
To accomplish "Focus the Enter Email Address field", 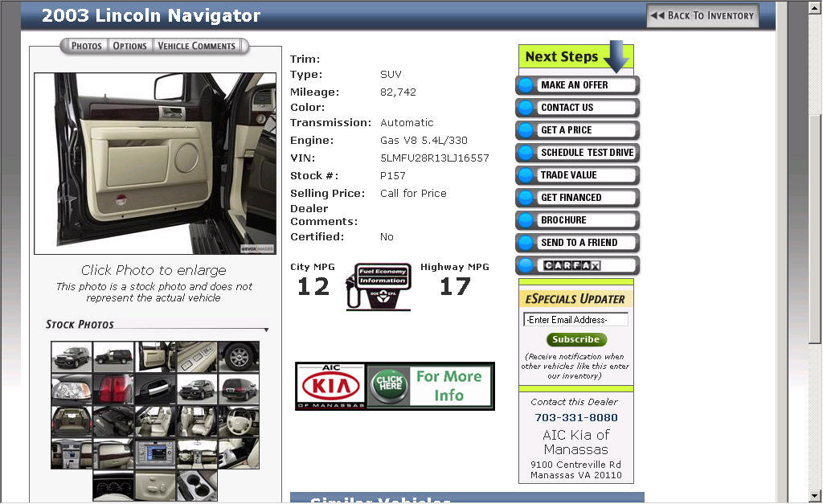I will tap(575, 320).
